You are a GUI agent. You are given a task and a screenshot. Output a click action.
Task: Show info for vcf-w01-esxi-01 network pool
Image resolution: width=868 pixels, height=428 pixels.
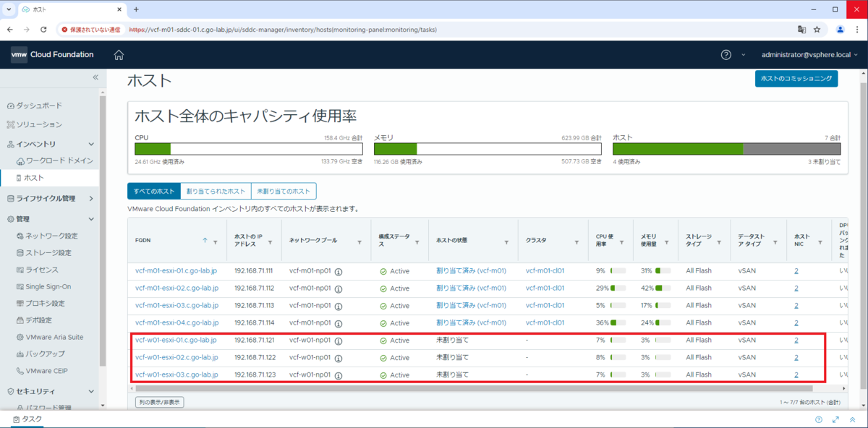pyautogui.click(x=339, y=341)
